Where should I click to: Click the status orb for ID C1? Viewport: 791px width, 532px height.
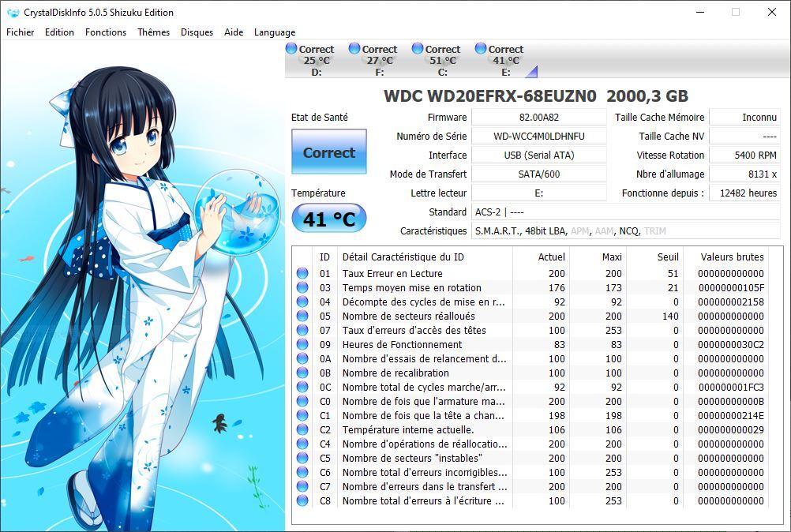pos(302,415)
